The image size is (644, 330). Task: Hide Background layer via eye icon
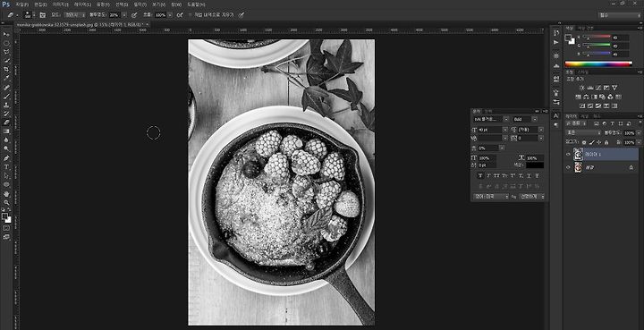pyautogui.click(x=569, y=167)
